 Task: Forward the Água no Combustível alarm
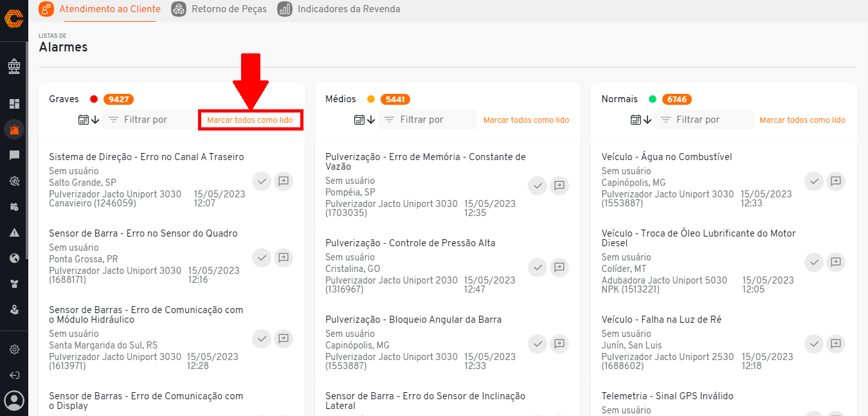click(836, 181)
